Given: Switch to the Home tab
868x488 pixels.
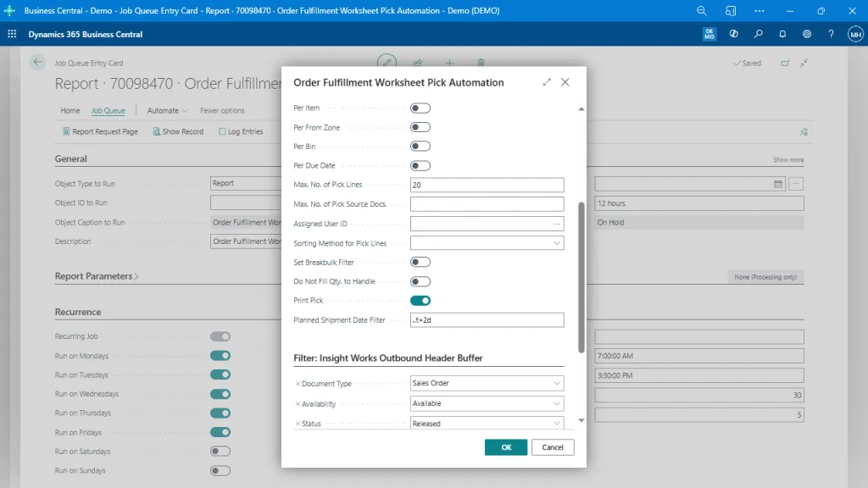Looking at the screenshot, I should click(70, 110).
